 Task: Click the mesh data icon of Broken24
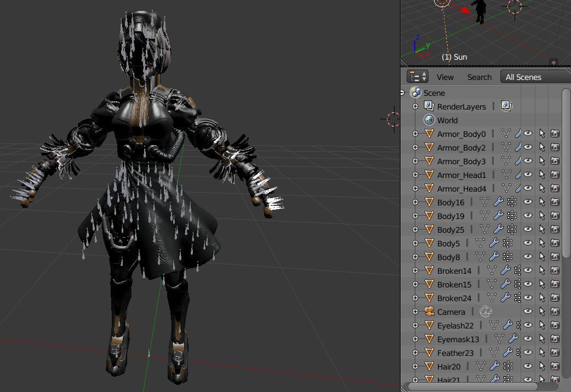click(x=492, y=298)
